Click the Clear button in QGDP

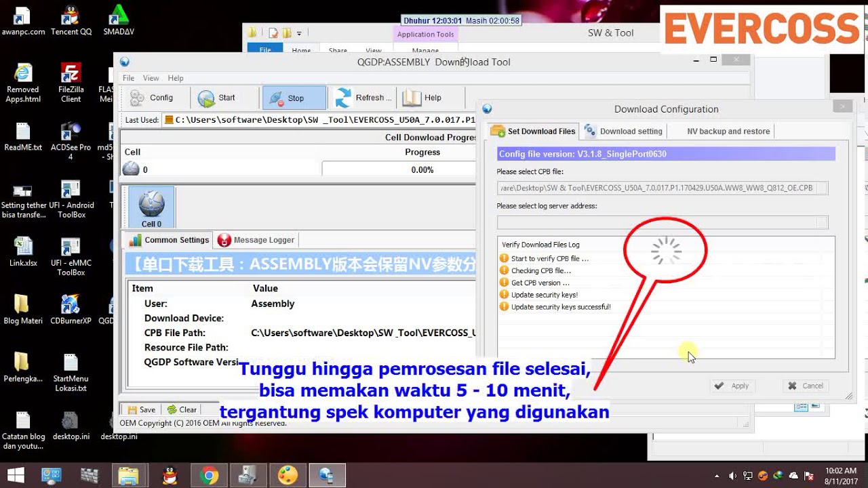(x=182, y=409)
